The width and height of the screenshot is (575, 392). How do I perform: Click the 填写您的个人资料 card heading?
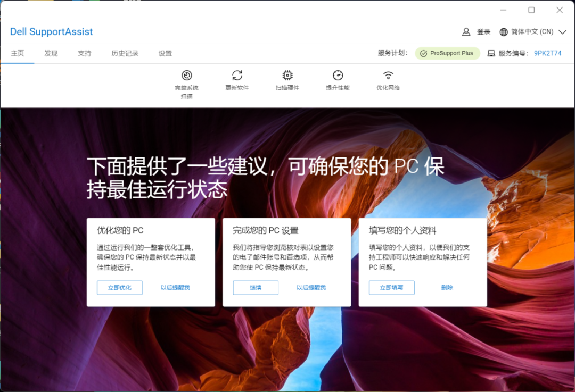point(402,230)
